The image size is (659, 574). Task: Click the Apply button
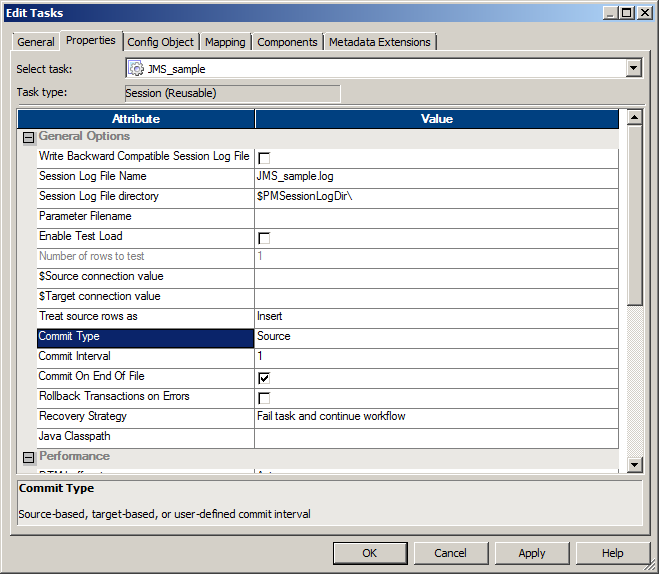point(531,553)
